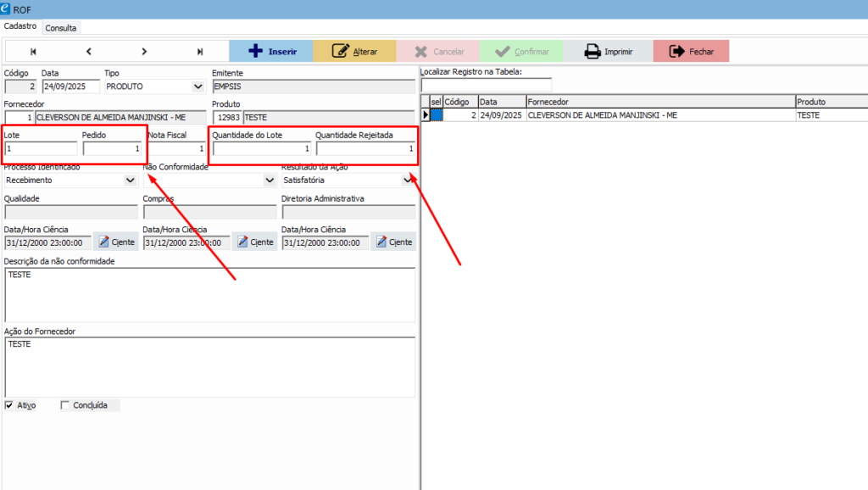Expand the Processo Identificado dropdown
Image resolution: width=868 pixels, height=490 pixels.
pyautogui.click(x=130, y=180)
